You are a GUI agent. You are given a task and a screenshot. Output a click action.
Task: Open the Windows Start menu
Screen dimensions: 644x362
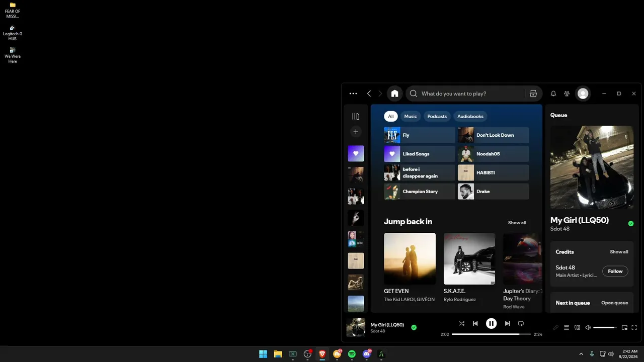point(263,354)
